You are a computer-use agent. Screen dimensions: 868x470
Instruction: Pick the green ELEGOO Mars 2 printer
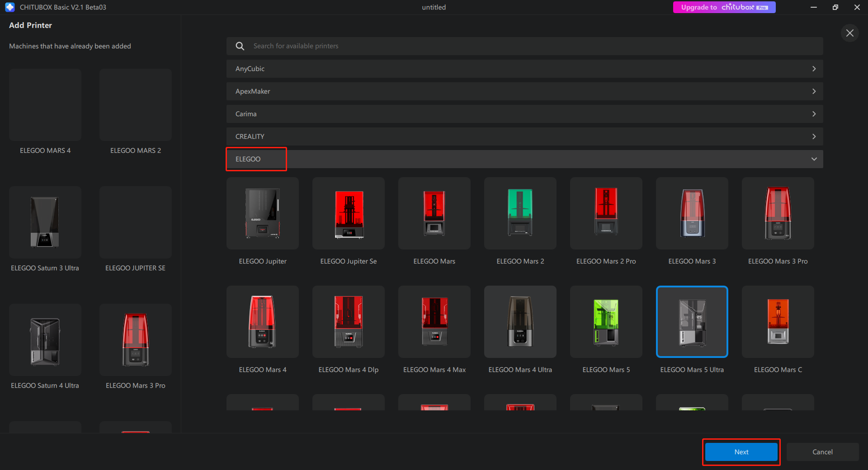(x=520, y=213)
